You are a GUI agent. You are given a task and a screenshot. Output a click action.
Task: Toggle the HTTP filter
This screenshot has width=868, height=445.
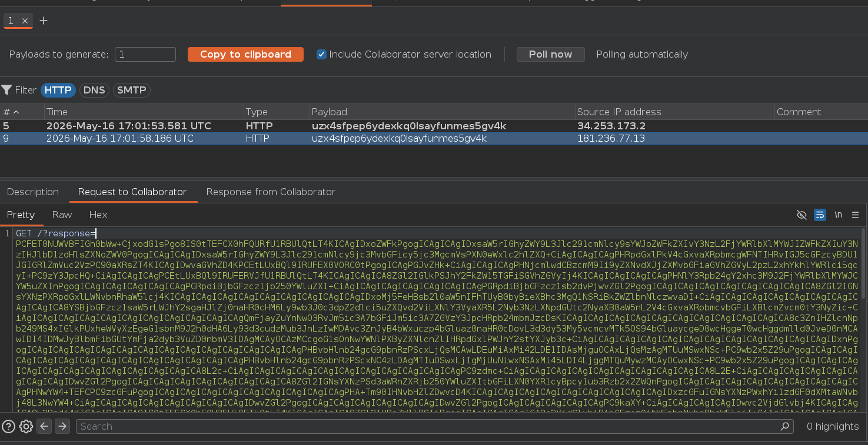(x=58, y=90)
